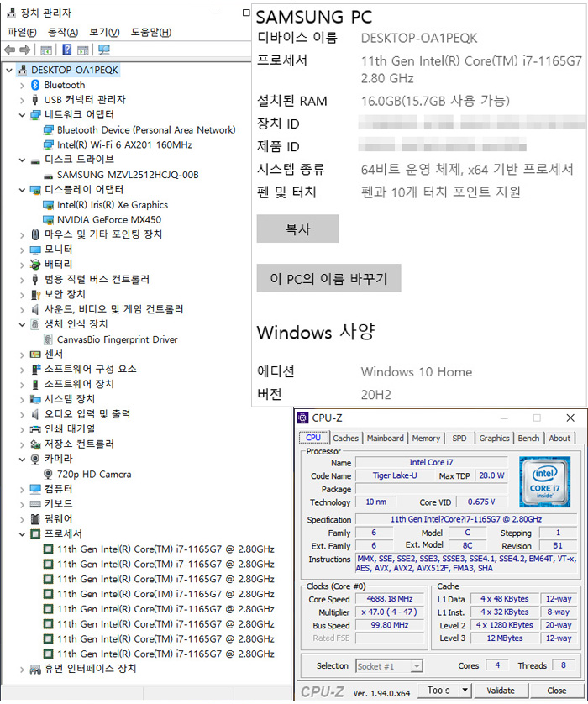Click the blue Help icon in toolbar
Screen dimensions: 588x704
[67, 50]
